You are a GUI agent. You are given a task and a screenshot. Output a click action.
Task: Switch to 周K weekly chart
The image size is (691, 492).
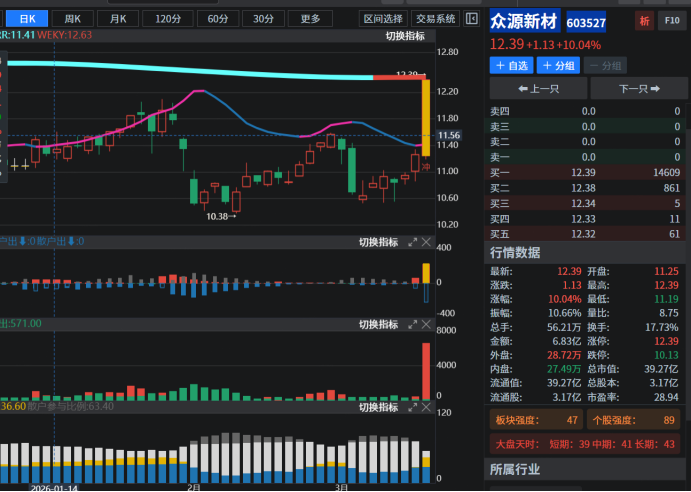tap(73, 18)
